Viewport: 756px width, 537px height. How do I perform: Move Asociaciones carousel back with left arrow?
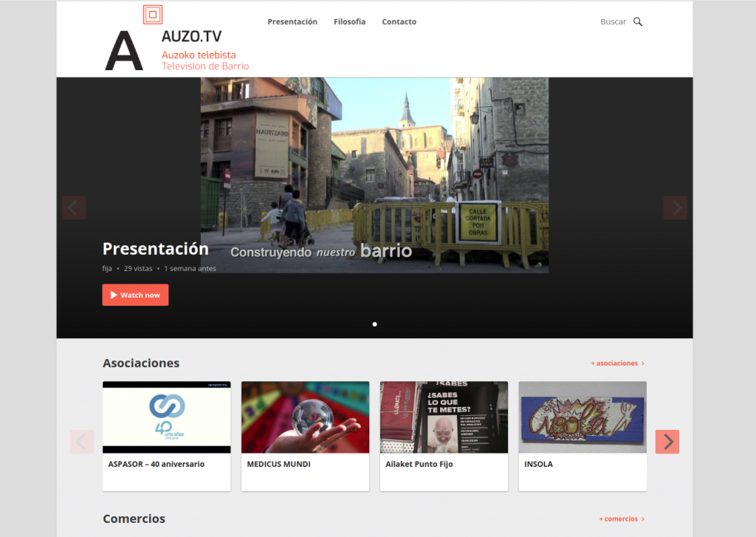coord(82,442)
